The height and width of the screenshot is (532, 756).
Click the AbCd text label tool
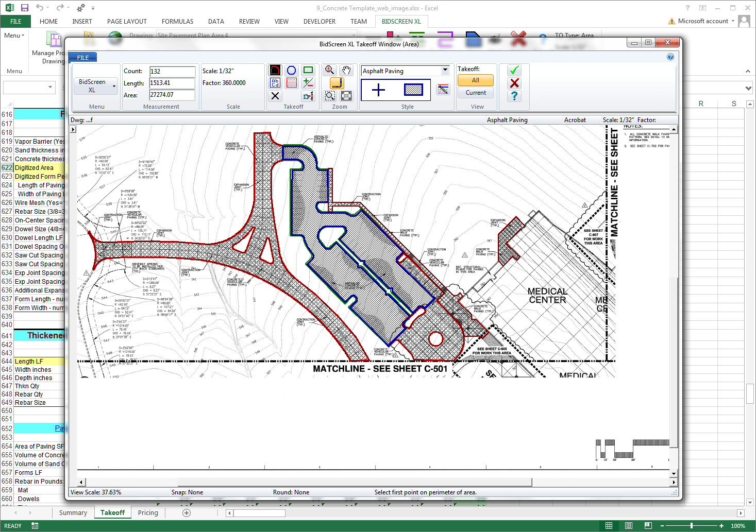click(x=275, y=83)
